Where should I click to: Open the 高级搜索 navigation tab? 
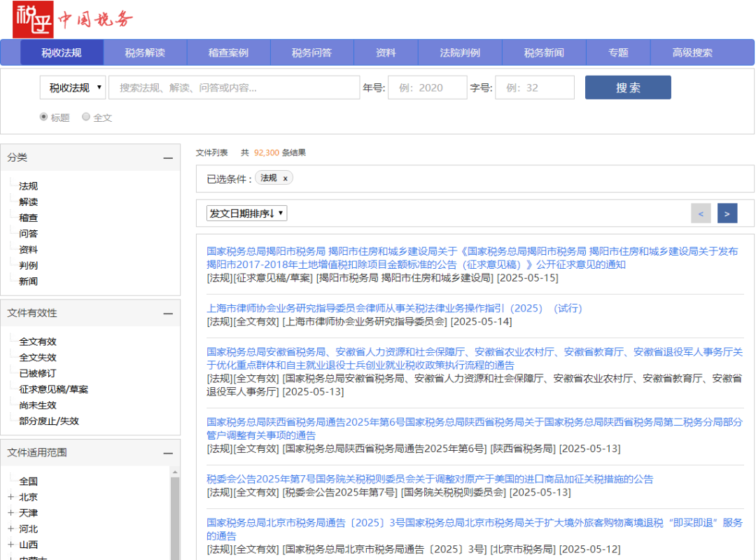click(x=692, y=52)
